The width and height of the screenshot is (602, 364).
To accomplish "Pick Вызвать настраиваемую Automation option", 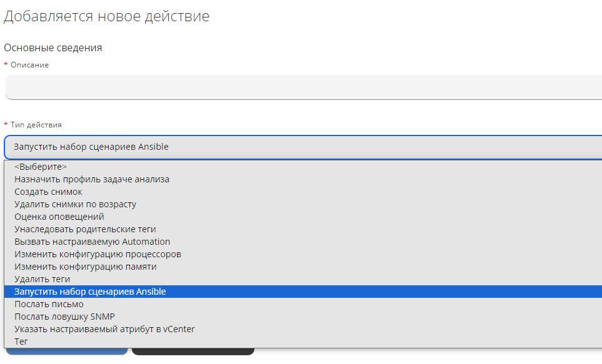I will [x=92, y=242].
